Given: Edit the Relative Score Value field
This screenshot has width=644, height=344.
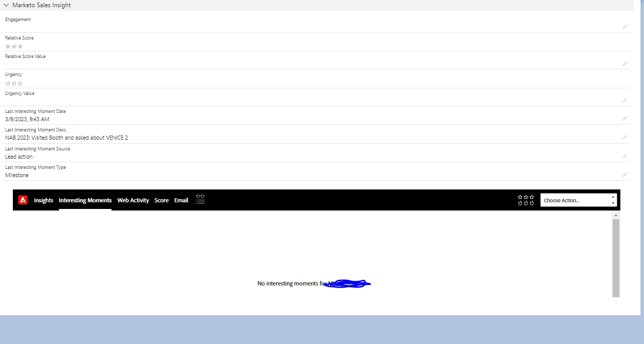Looking at the screenshot, I should (624, 64).
